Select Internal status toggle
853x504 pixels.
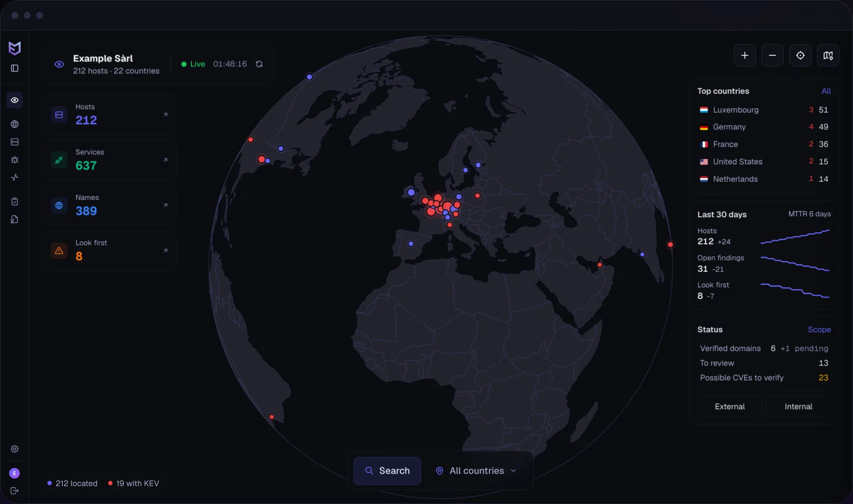(x=798, y=406)
